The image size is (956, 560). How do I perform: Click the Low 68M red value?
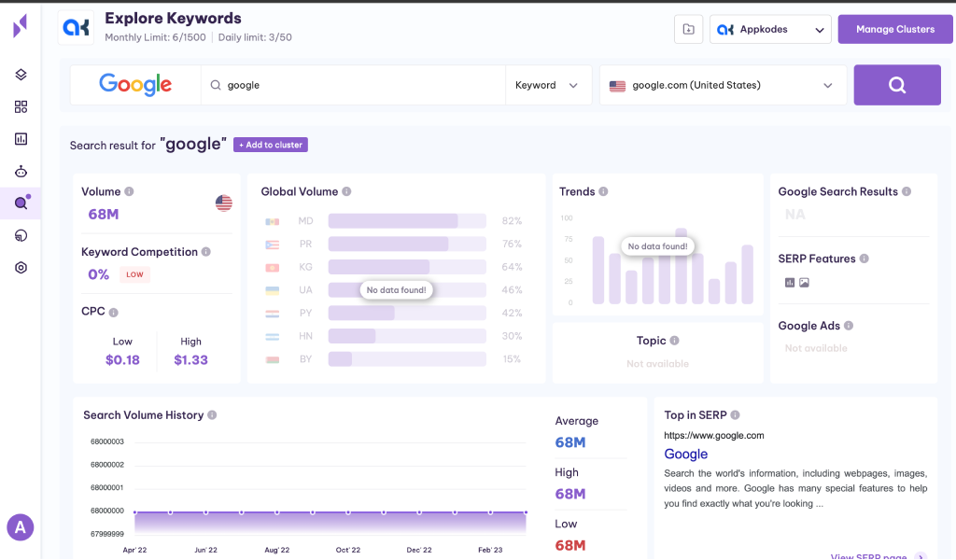(570, 545)
